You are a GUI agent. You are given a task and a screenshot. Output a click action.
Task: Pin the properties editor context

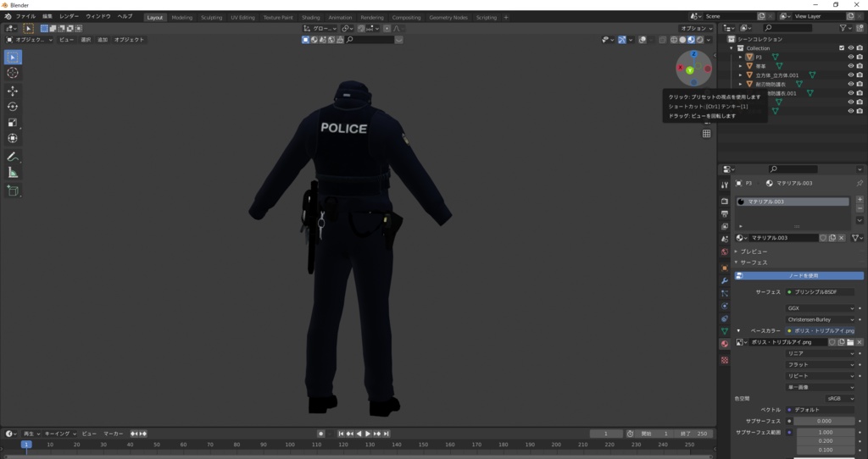click(x=860, y=183)
